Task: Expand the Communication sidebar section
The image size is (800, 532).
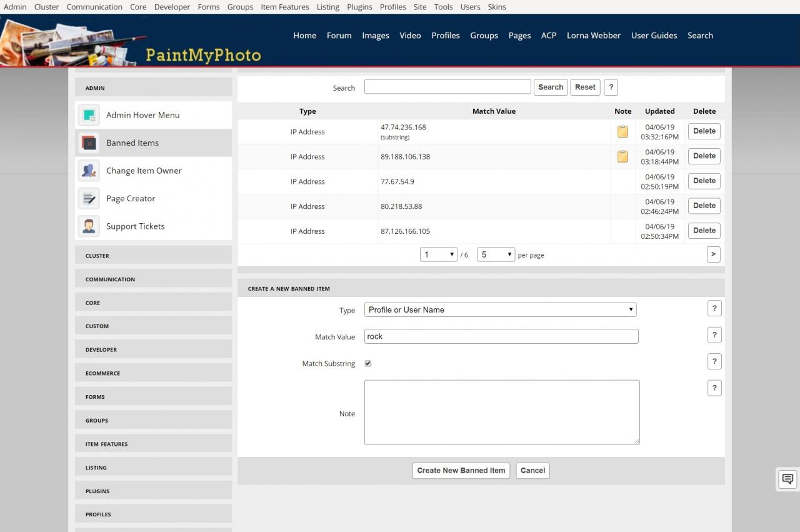Action: [153, 279]
